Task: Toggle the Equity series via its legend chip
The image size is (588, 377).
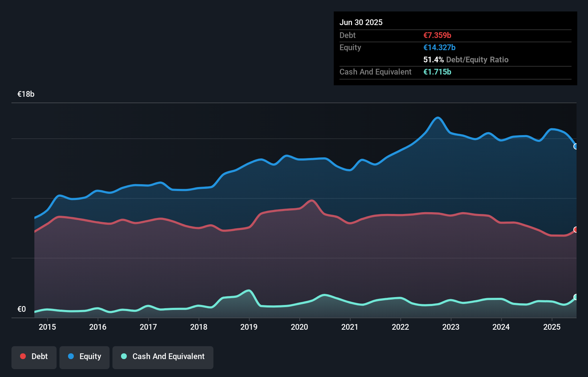Action: (x=85, y=356)
